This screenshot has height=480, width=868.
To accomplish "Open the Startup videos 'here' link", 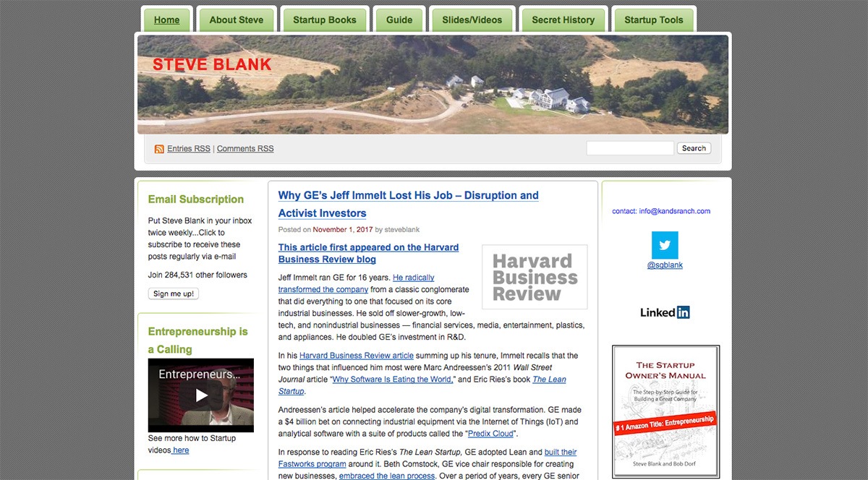I will (181, 450).
